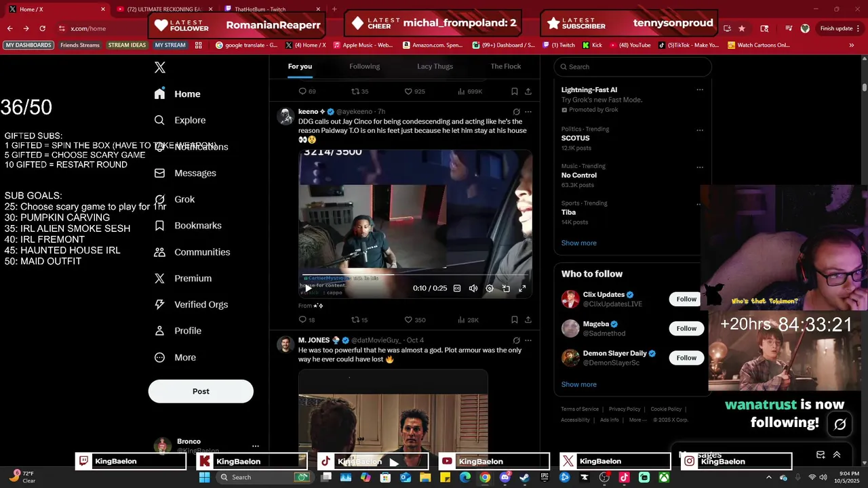Switch to ULTIMATE RECKONING YouTube browser tab
The image size is (868, 488).
pyautogui.click(x=165, y=9)
